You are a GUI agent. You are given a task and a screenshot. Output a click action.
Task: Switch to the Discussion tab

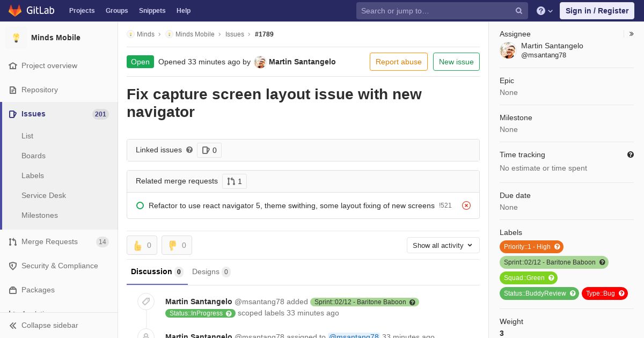(157, 271)
